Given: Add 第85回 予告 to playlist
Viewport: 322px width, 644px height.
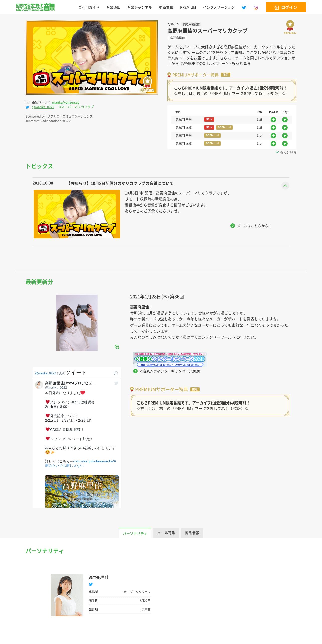Looking at the screenshot, I should coord(273,136).
